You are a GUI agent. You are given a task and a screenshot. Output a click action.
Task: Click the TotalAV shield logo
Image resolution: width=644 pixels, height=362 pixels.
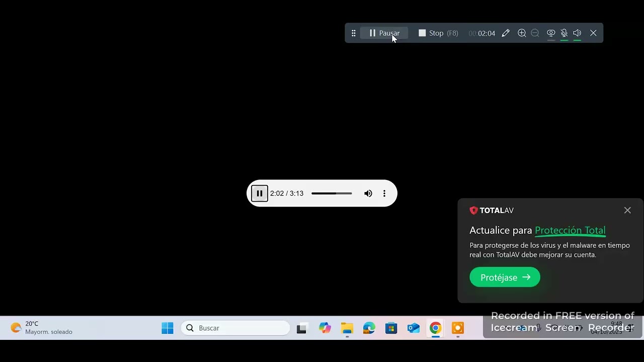click(473, 210)
